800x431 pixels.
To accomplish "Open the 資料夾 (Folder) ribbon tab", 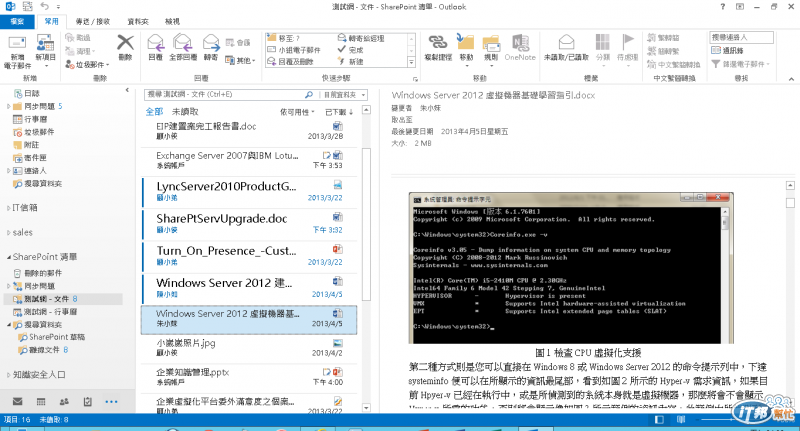I will [x=138, y=21].
